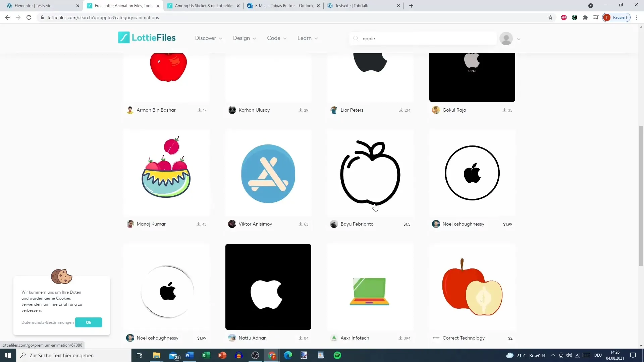This screenshot has height=362, width=644.
Task: Open the Windows Start menu
Action: pyautogui.click(x=8, y=355)
